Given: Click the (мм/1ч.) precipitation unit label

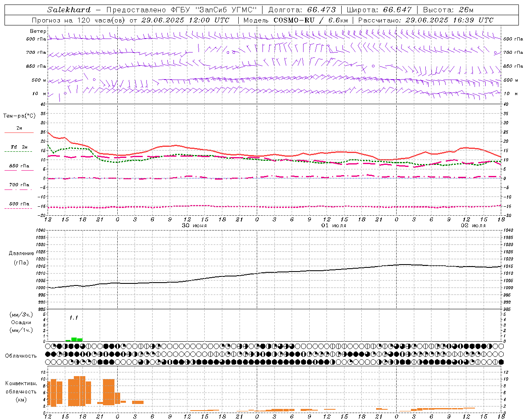Looking at the screenshot, I should point(21,330).
